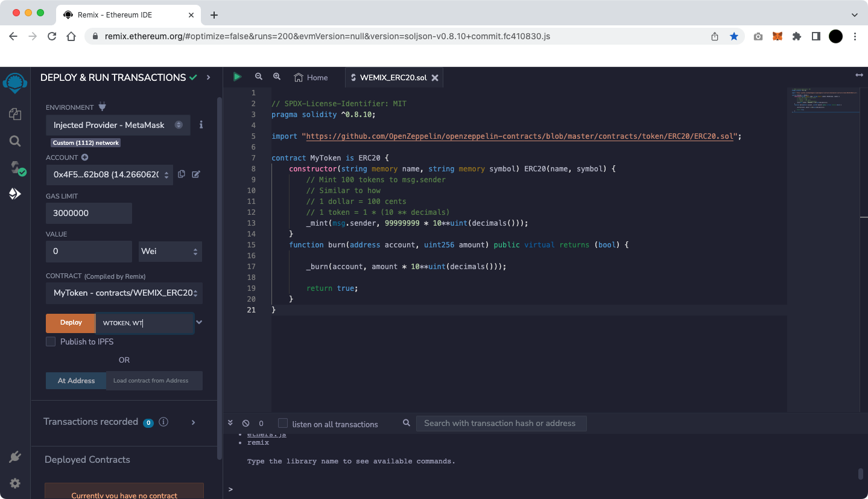This screenshot has height=499, width=868.
Task: Clear the terminal console icon
Action: coord(246,424)
